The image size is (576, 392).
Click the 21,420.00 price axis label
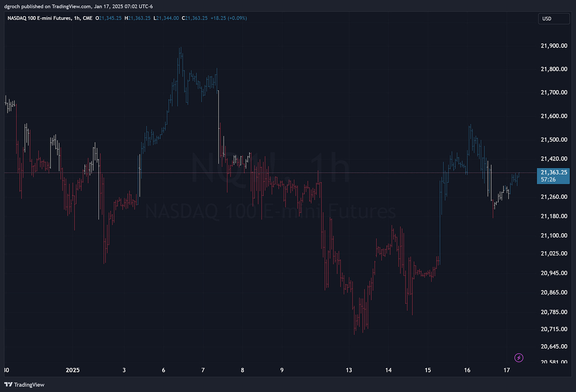(554, 159)
